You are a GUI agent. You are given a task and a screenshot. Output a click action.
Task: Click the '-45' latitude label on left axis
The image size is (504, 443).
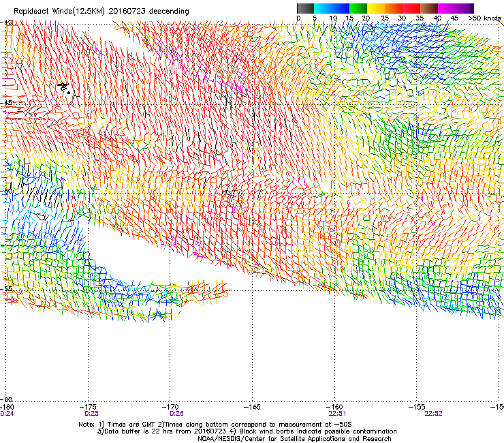coord(7,103)
